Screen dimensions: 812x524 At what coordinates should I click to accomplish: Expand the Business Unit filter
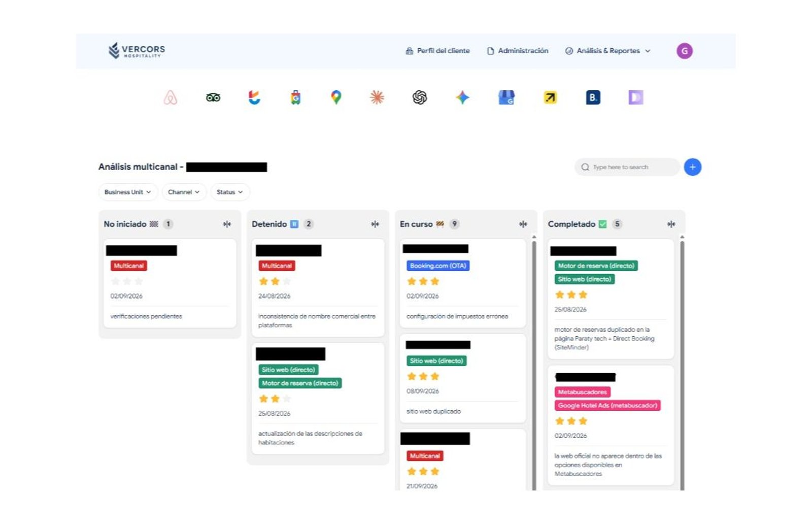128,192
